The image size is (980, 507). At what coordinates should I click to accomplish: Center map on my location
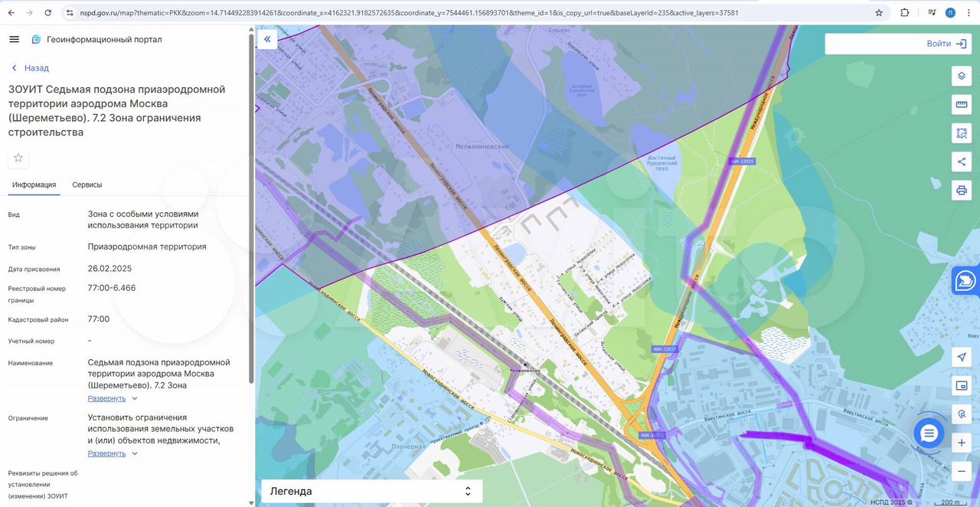coord(962,358)
